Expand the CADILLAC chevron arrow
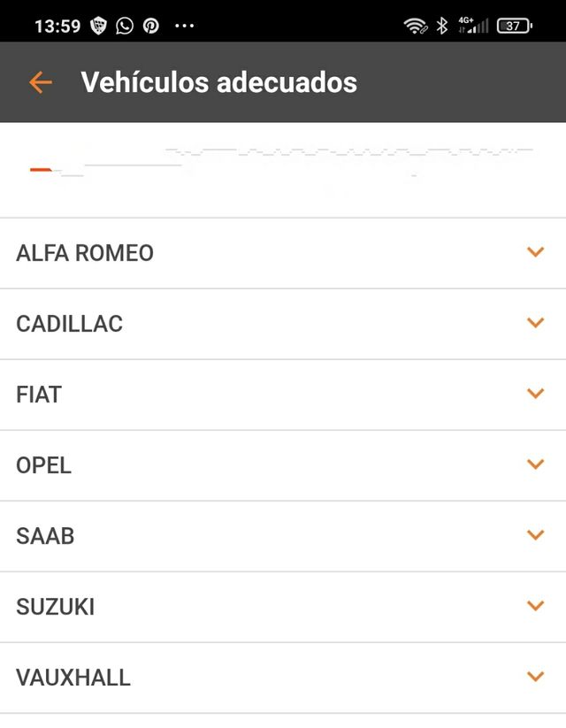This screenshot has height=728, width=566. pyautogui.click(x=535, y=323)
